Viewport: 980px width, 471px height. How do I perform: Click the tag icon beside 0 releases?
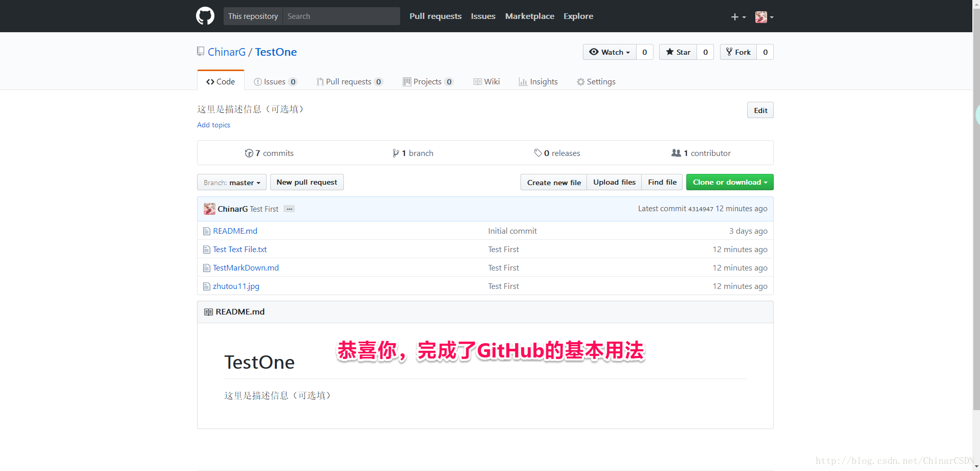[538, 153]
